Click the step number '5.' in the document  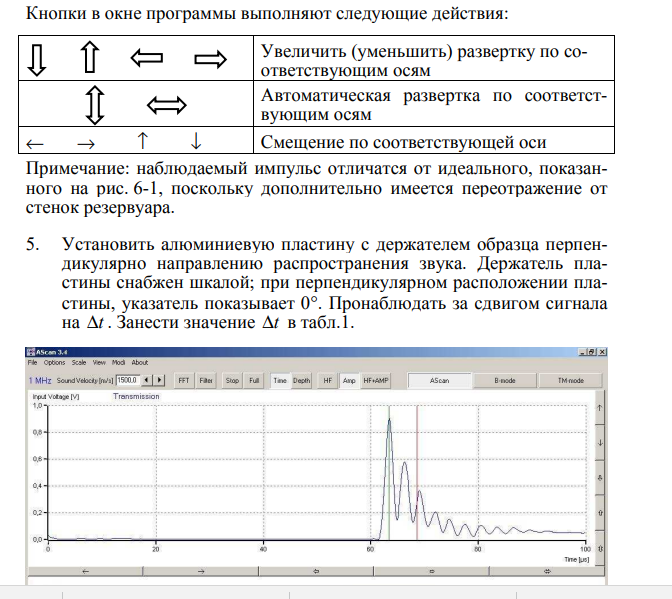(33, 244)
